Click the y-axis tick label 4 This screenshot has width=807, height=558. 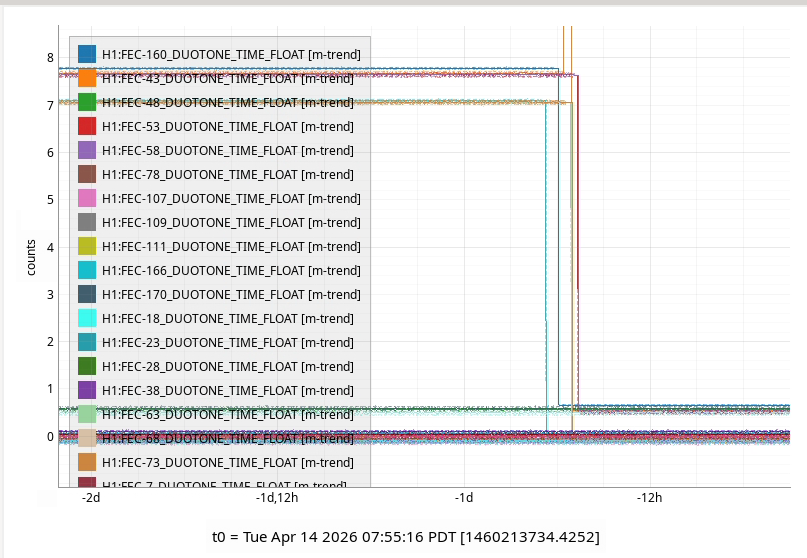click(50, 247)
